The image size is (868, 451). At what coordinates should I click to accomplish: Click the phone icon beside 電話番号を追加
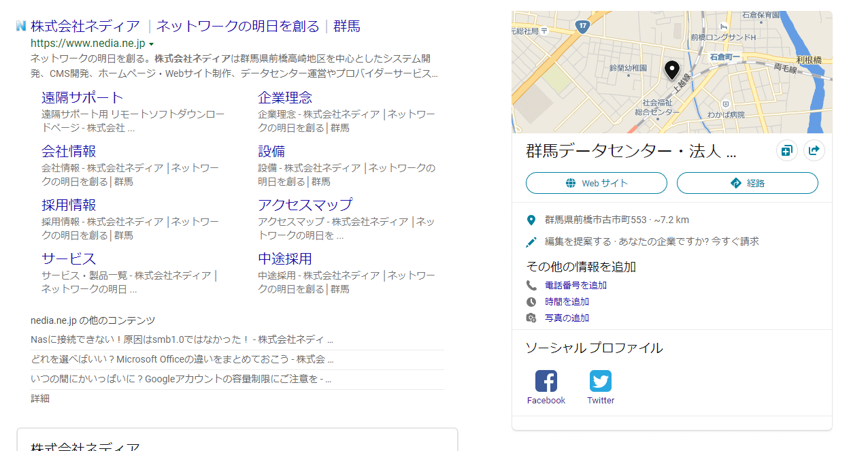coord(531,286)
